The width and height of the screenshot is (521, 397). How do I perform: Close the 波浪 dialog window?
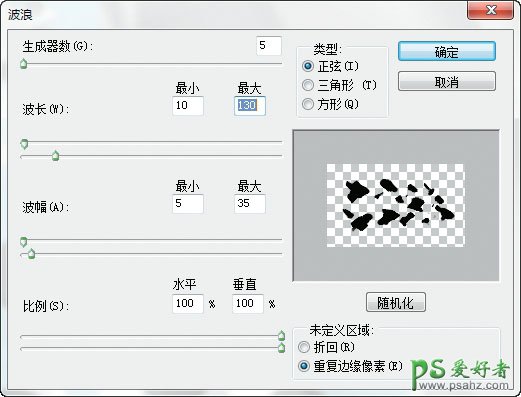pos(491,10)
